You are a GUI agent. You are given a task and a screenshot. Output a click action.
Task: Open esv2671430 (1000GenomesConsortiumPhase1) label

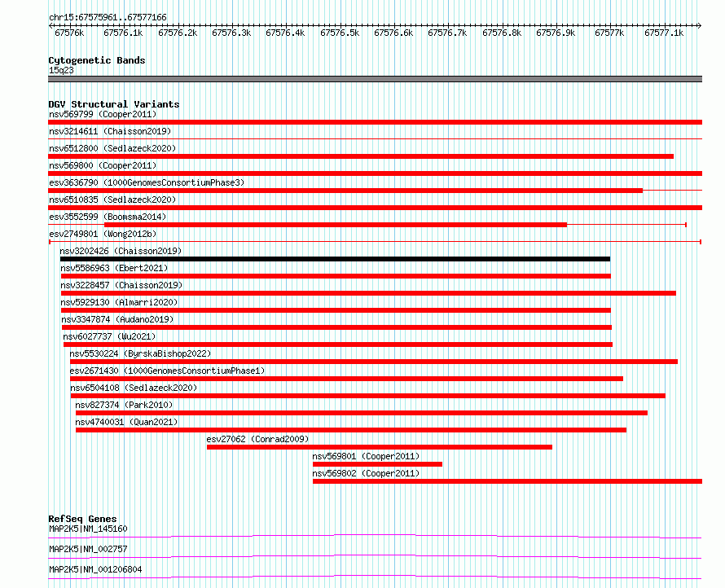(167, 371)
